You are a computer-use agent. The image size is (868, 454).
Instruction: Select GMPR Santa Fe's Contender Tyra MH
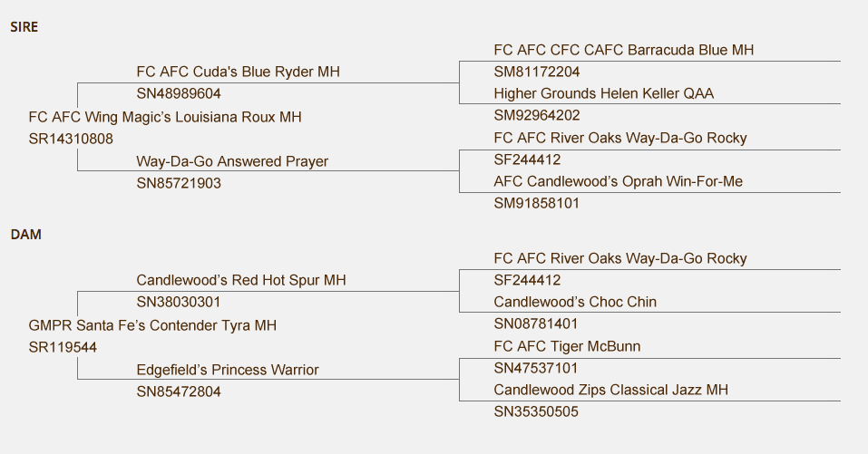[x=152, y=325]
